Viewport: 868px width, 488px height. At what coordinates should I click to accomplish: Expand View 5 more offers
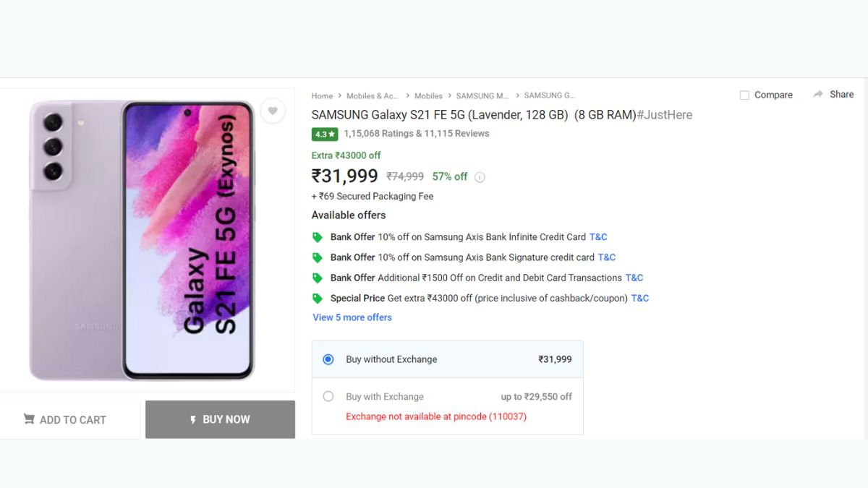[352, 317]
